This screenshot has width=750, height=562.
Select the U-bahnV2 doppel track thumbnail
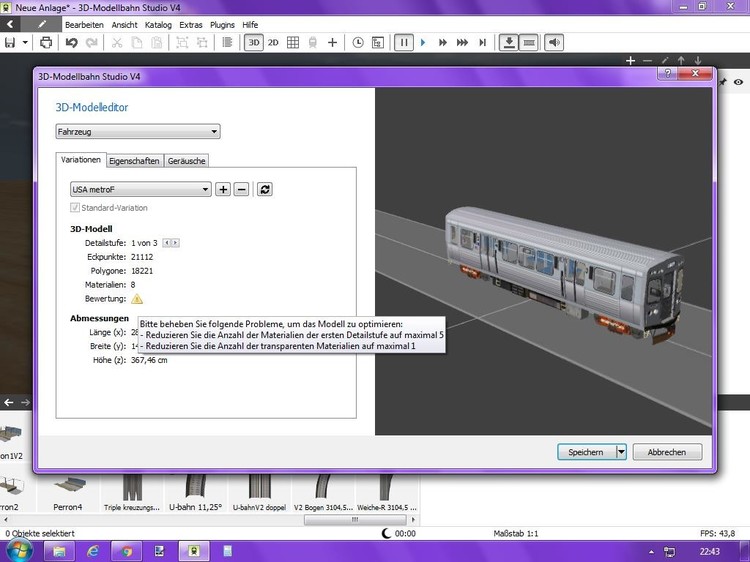point(259,493)
